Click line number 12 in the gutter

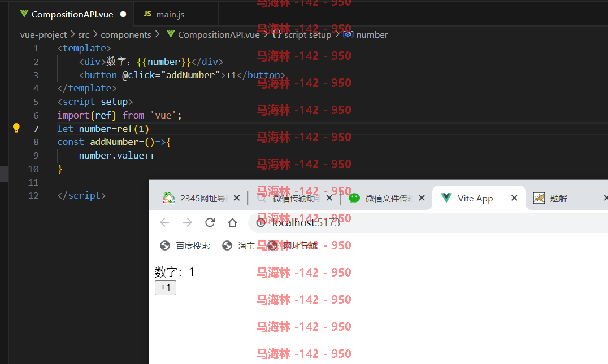point(33,196)
